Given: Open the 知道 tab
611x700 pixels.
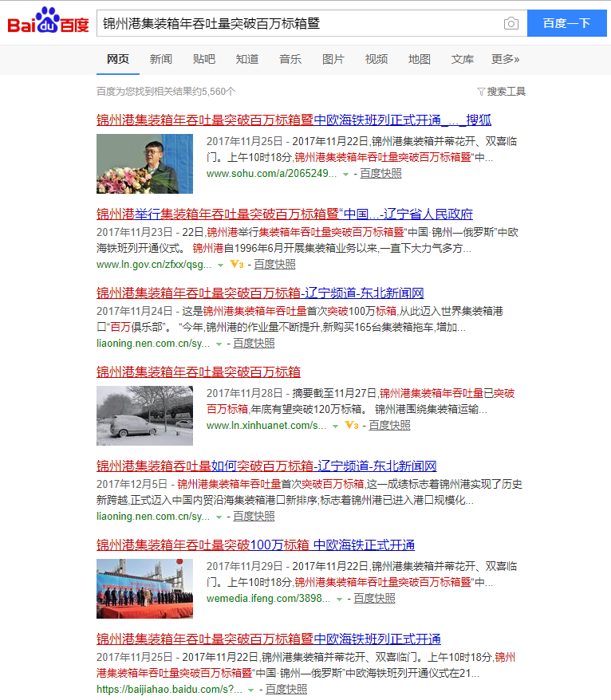Looking at the screenshot, I should pyautogui.click(x=247, y=59).
